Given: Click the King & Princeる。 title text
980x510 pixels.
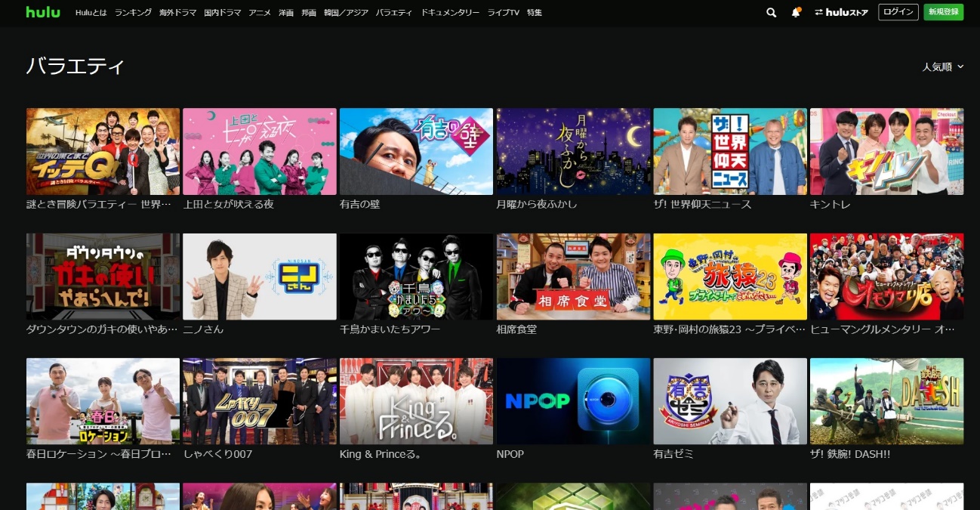Looking at the screenshot, I should click(381, 454).
